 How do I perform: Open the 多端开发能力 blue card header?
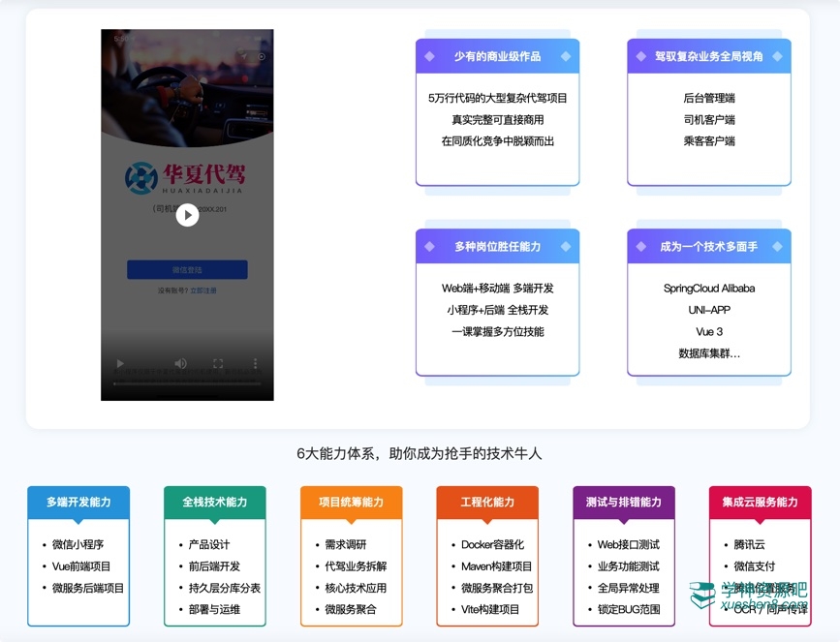78,503
